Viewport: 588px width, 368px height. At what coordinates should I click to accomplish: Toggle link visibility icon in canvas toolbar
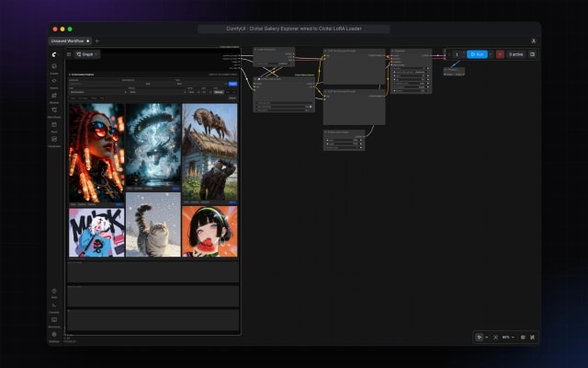[x=532, y=338]
